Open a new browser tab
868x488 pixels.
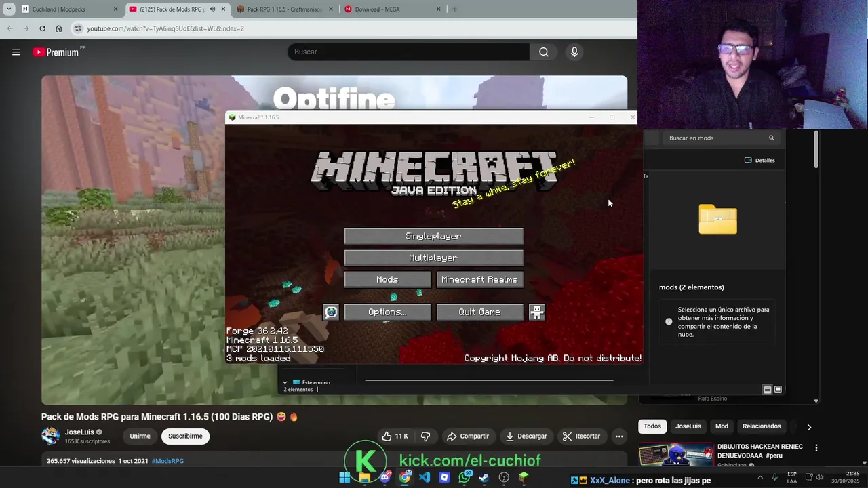(454, 9)
